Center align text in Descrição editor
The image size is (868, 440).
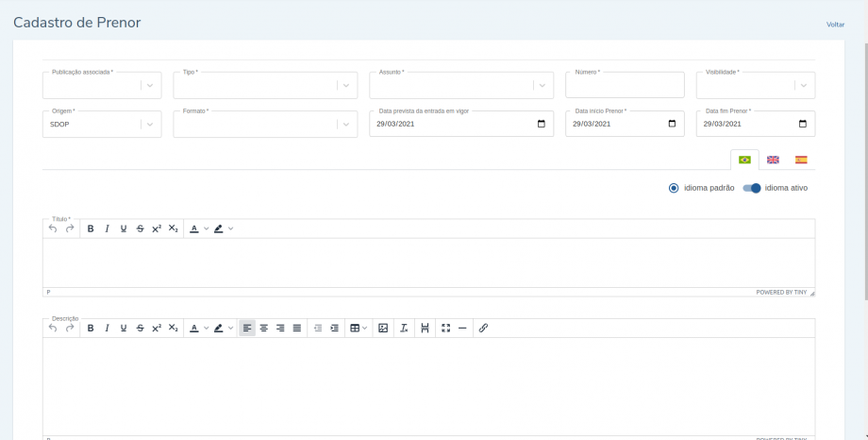(264, 328)
